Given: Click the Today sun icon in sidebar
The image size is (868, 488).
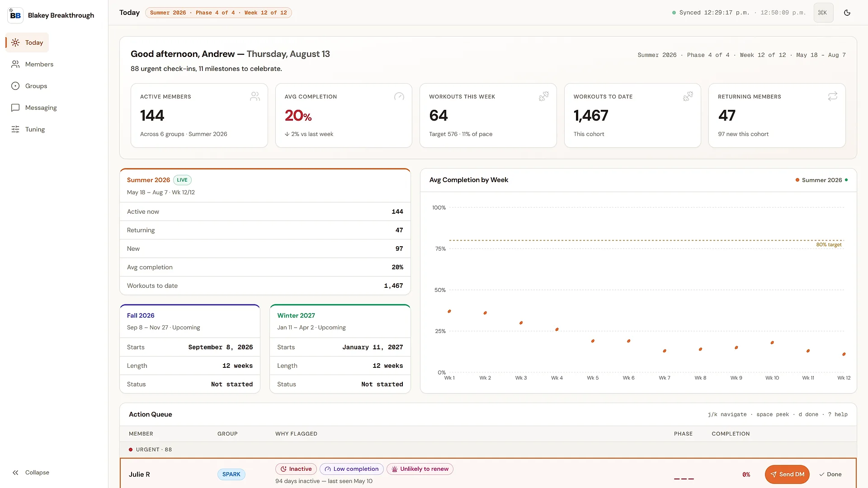Looking at the screenshot, I should point(15,42).
